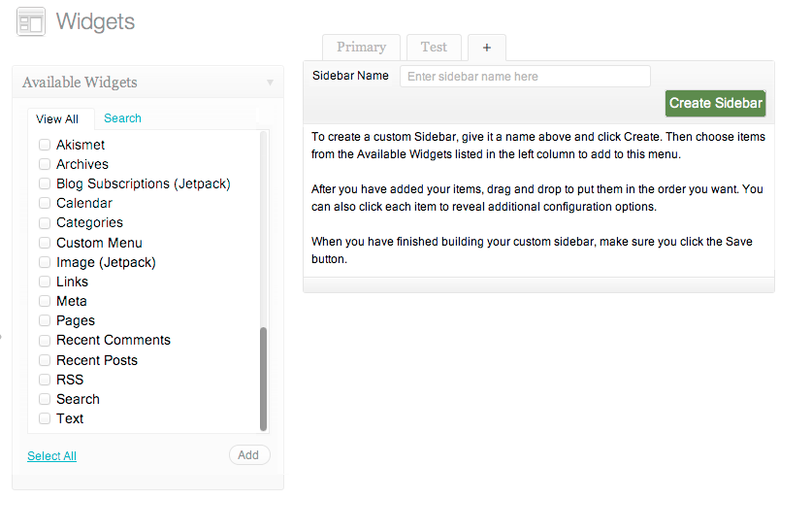Open the plus tab for new sidebar
812x532 pixels.
[x=487, y=48]
